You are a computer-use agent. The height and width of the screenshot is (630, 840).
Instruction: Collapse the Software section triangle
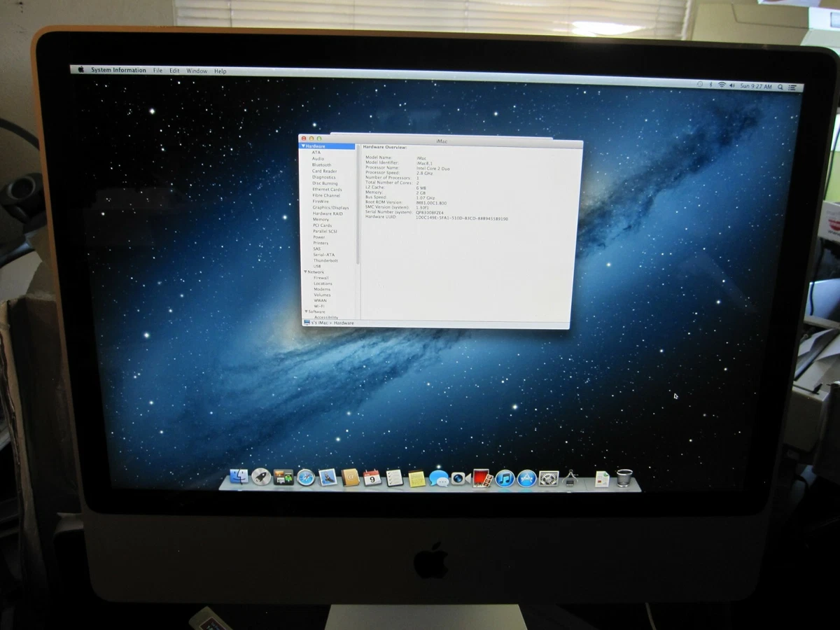coord(305,311)
